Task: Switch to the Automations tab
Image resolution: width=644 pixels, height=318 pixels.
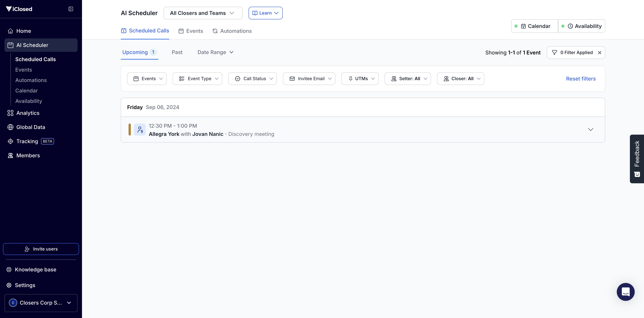Action: [x=232, y=31]
